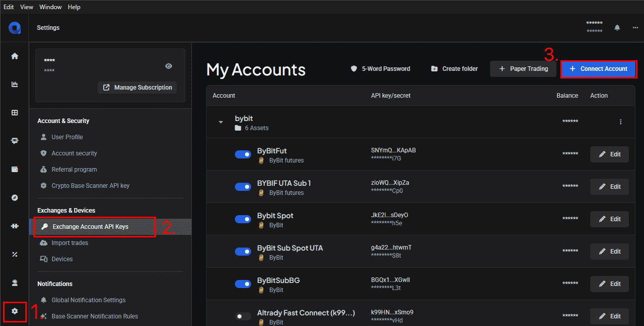Edit the Altrady Fast Connect account
This screenshot has height=326, width=644.
point(610,316)
